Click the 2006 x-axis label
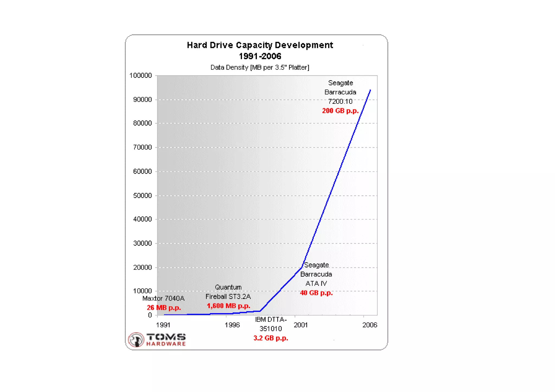The image size is (555, 392). (370, 325)
